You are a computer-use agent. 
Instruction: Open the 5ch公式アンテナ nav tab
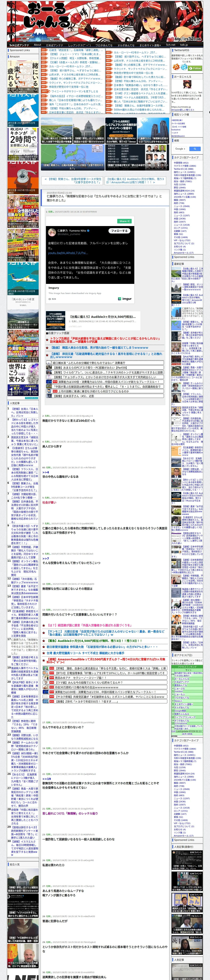point(19,45)
